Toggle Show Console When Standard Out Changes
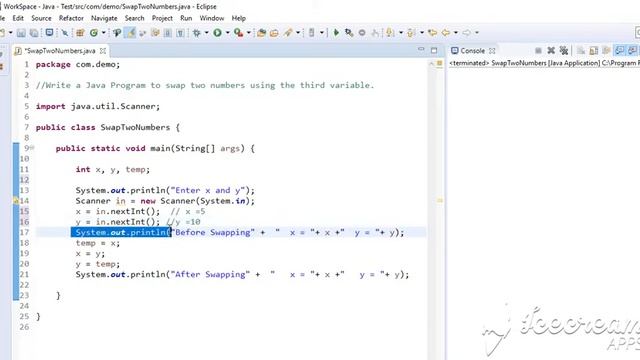This screenshot has width=640, height=360. (619, 50)
